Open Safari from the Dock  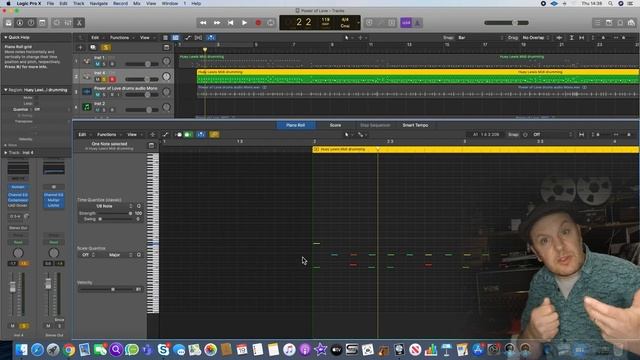37,350
